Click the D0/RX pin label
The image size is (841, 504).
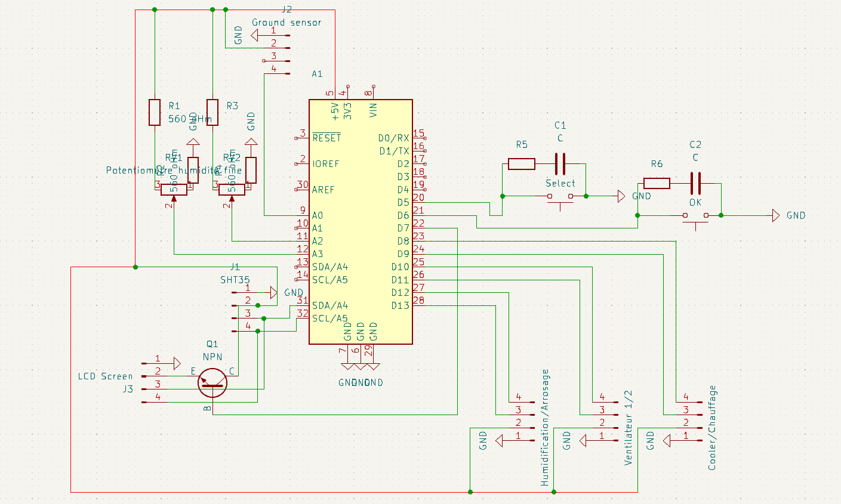click(x=394, y=138)
